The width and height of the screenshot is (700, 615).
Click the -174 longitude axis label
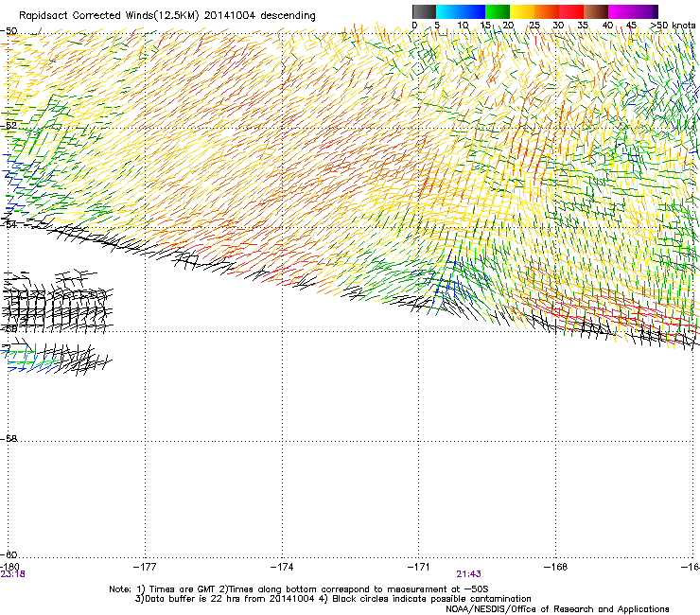[282, 567]
